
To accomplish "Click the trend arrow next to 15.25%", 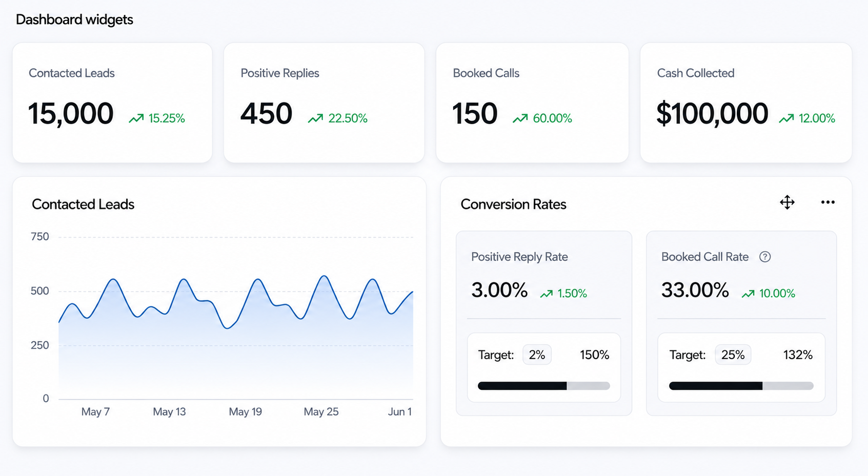I will pyautogui.click(x=136, y=119).
